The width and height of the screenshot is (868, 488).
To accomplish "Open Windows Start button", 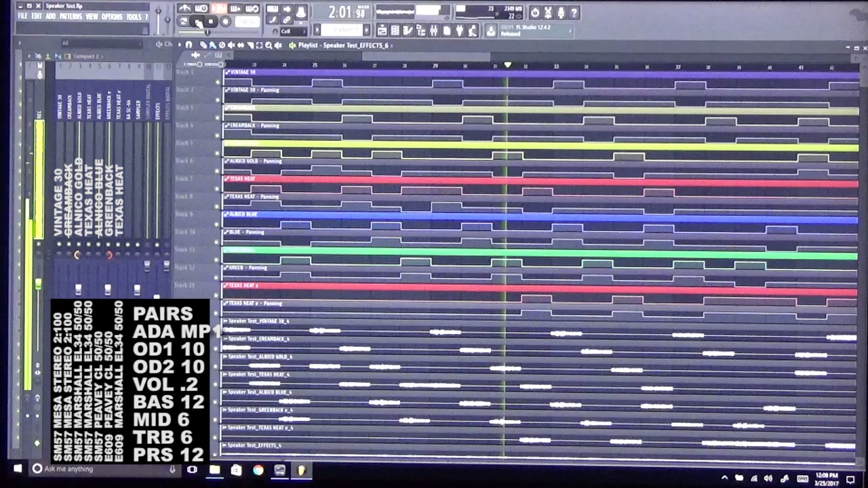I will click(x=18, y=469).
